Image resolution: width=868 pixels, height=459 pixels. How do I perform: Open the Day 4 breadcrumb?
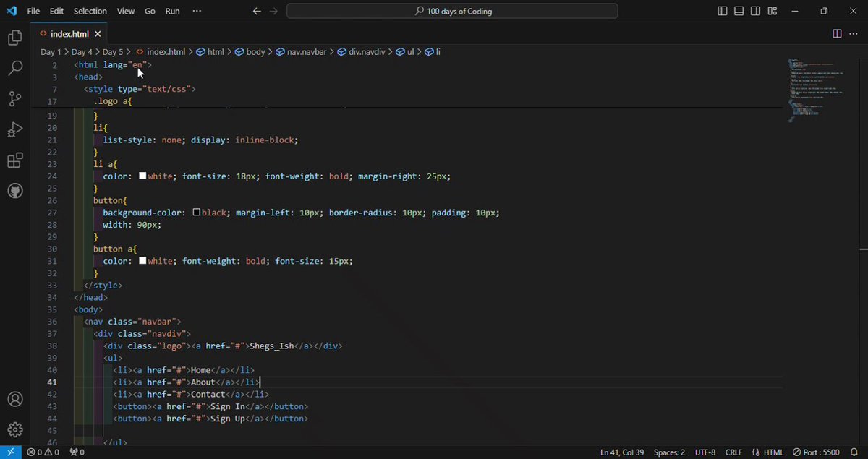click(82, 52)
